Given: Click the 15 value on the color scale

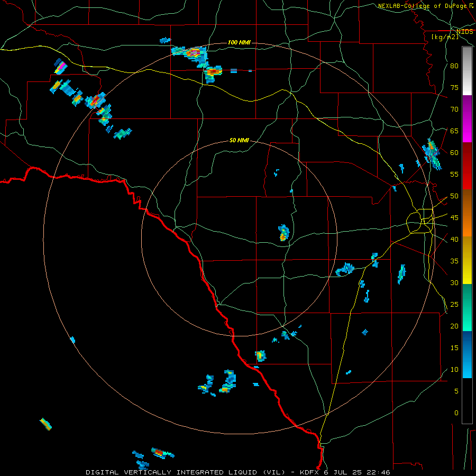Looking at the screenshot, I should click(x=454, y=348).
